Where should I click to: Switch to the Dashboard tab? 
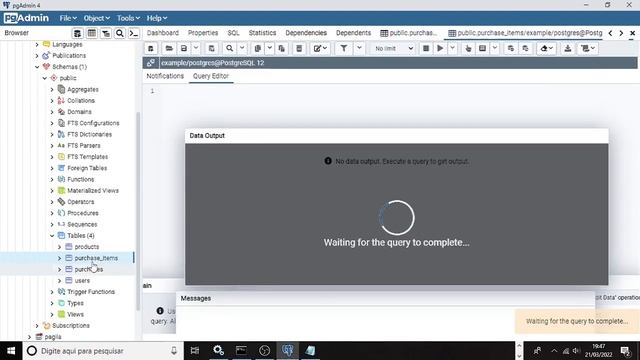(x=163, y=33)
